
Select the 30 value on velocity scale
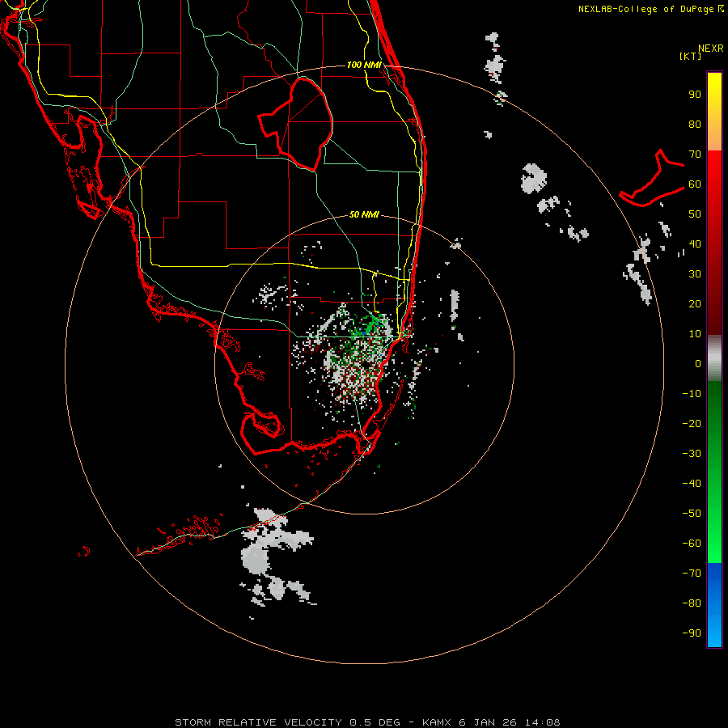tap(695, 274)
